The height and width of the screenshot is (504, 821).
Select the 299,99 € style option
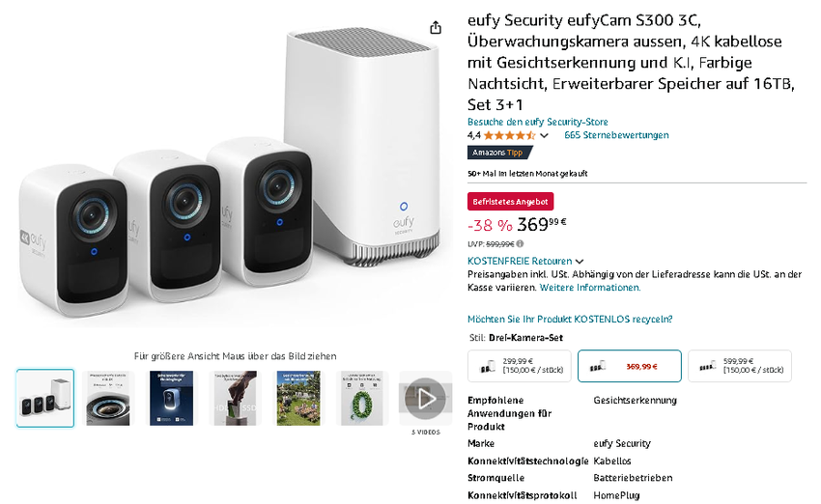(519, 366)
